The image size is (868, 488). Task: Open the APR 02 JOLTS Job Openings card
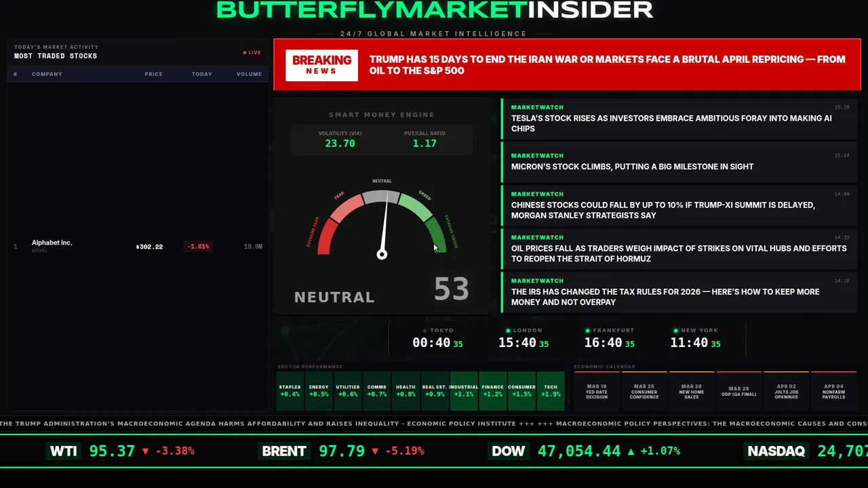pyautogui.click(x=787, y=391)
